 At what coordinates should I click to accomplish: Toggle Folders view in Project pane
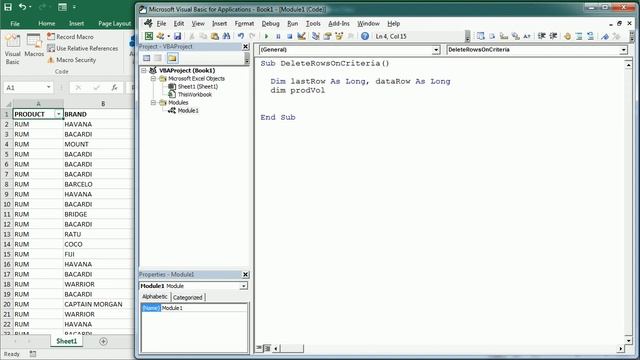click(172, 58)
